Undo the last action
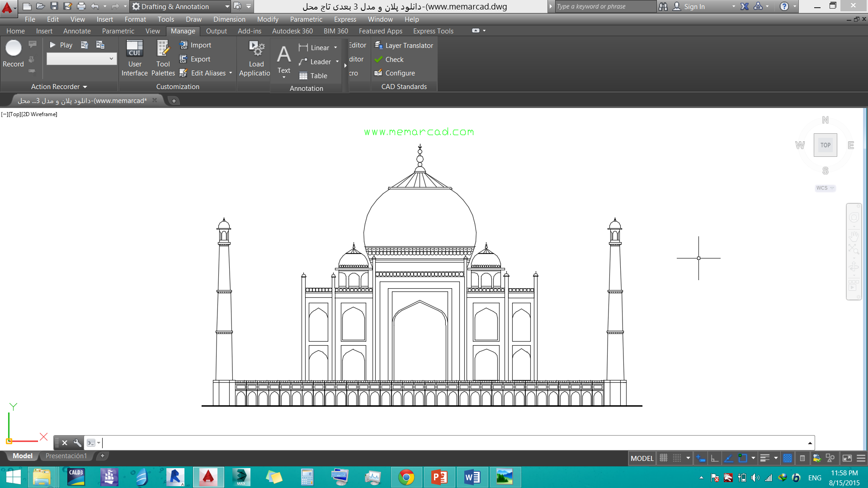Image resolution: width=868 pixels, height=488 pixels. point(95,6)
